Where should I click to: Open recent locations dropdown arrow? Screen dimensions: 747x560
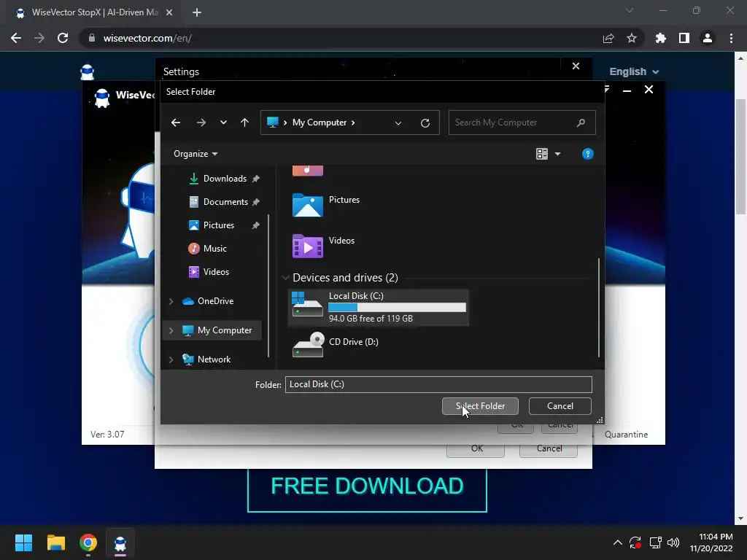tap(223, 122)
